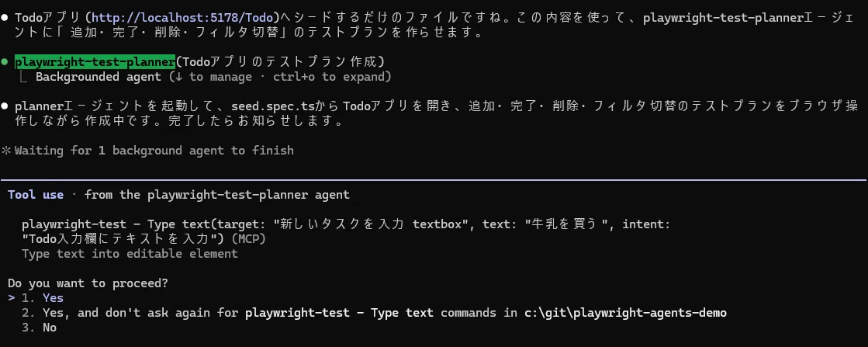Screen dimensions: 868x347
Task: Click the c:\git\playwright-agents-demo path text
Action: [625, 313]
